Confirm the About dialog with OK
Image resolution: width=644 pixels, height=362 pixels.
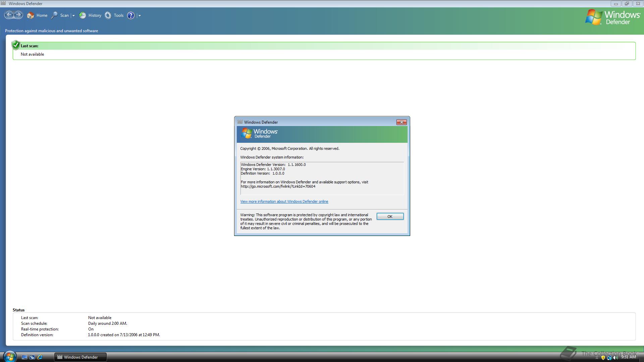point(390,217)
